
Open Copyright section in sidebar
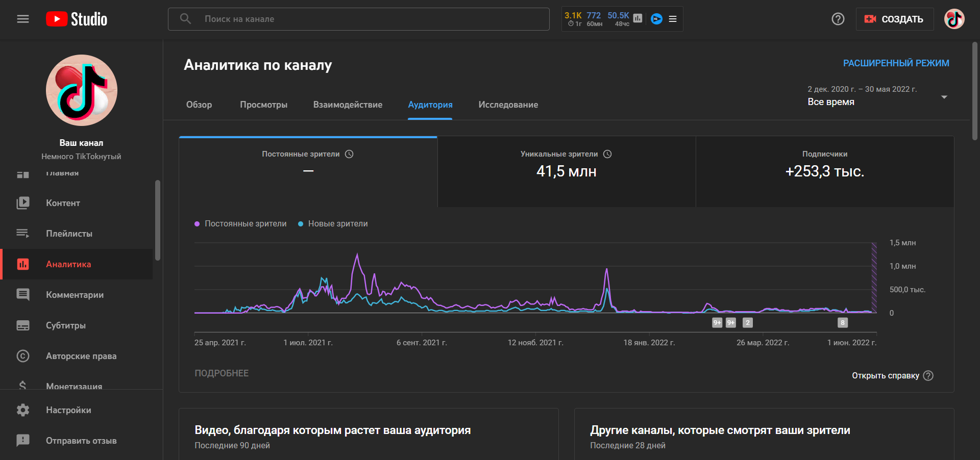coord(81,356)
